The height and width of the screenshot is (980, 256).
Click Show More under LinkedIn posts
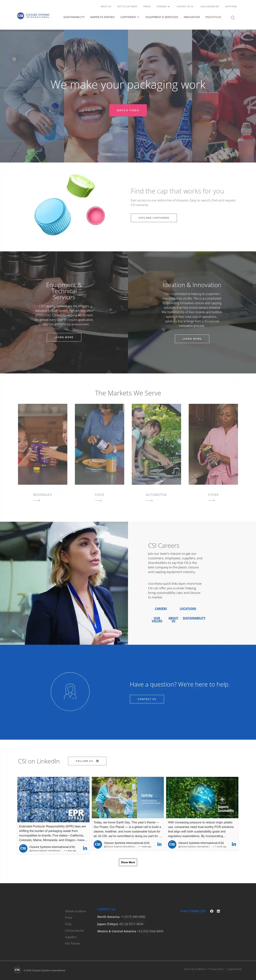128,862
